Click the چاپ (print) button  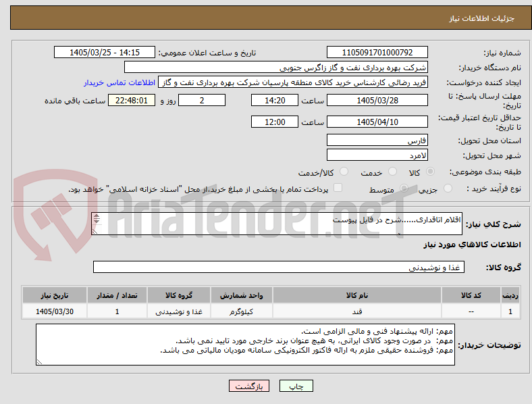click(296, 386)
